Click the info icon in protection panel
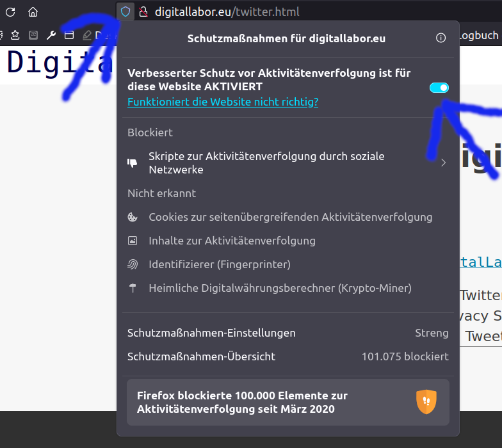502x448 pixels. pos(441,38)
